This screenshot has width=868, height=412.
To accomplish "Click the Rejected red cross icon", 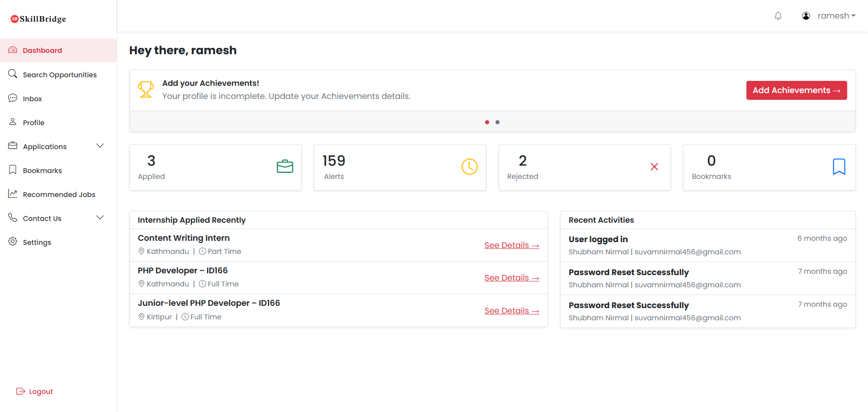I will (x=654, y=166).
